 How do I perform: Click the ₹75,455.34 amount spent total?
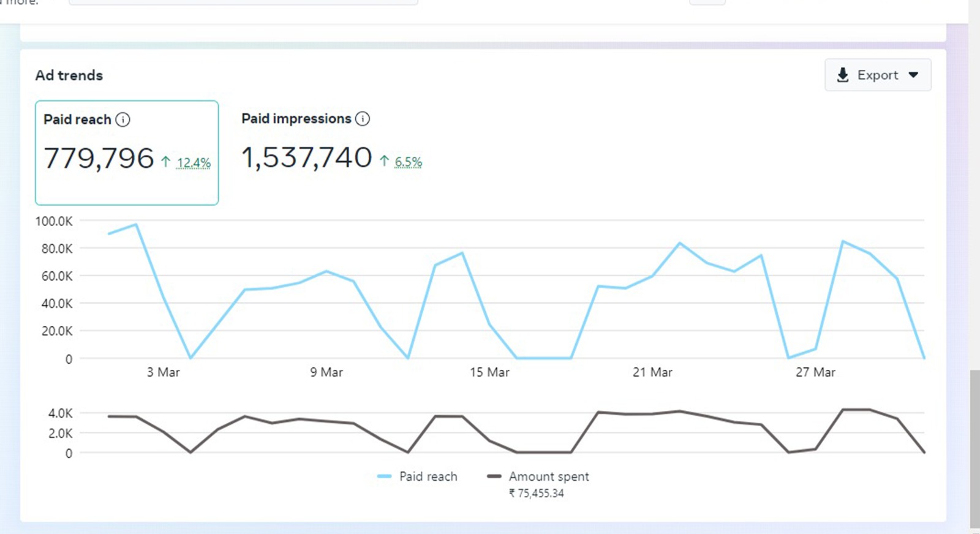tap(537, 494)
